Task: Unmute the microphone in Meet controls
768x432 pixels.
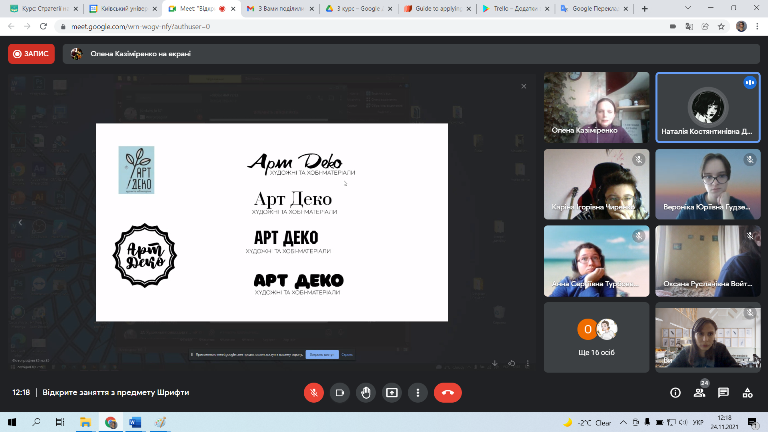Action: click(x=313, y=393)
